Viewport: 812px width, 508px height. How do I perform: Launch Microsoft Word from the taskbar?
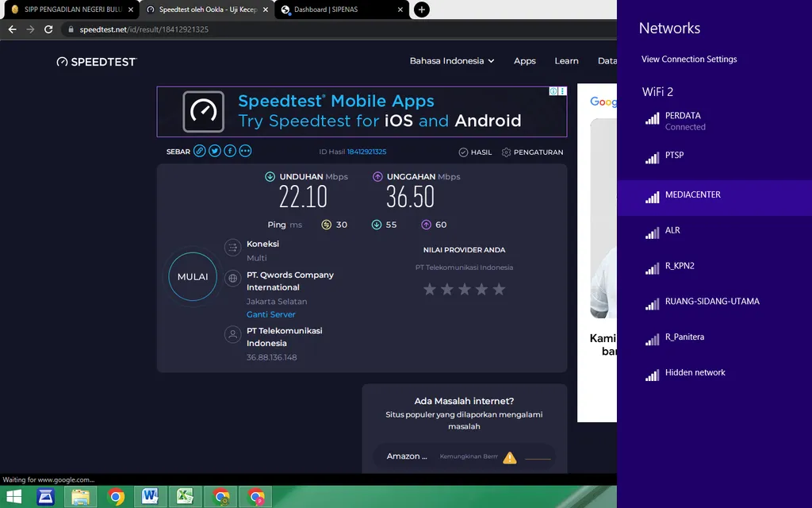(150, 497)
